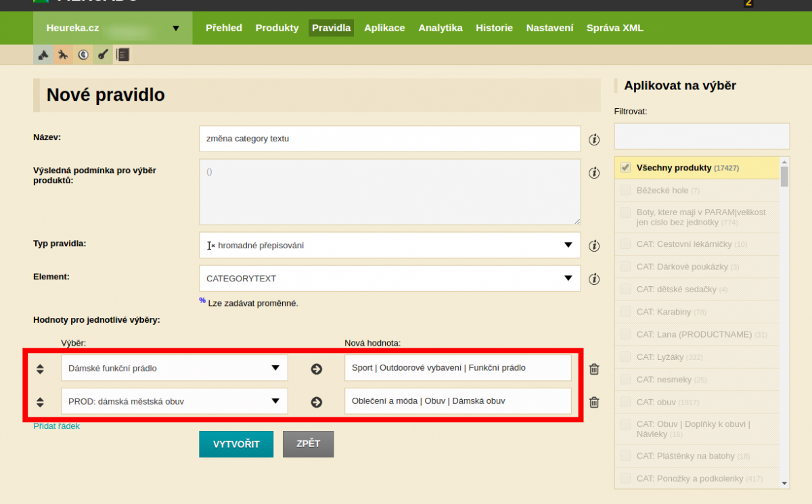Toggle the Všechny produkty checkbox
The height and width of the screenshot is (504, 812).
coord(625,168)
